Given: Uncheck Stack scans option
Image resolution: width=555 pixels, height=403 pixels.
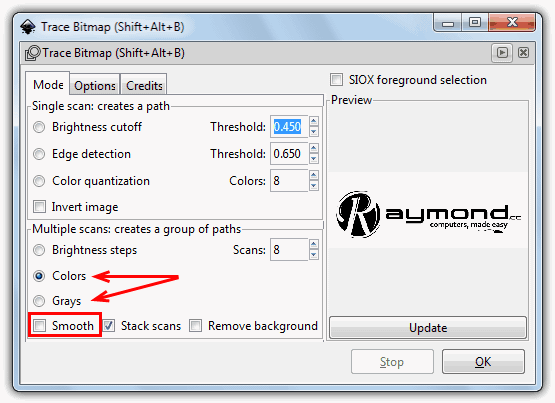Looking at the screenshot, I should 108,326.
